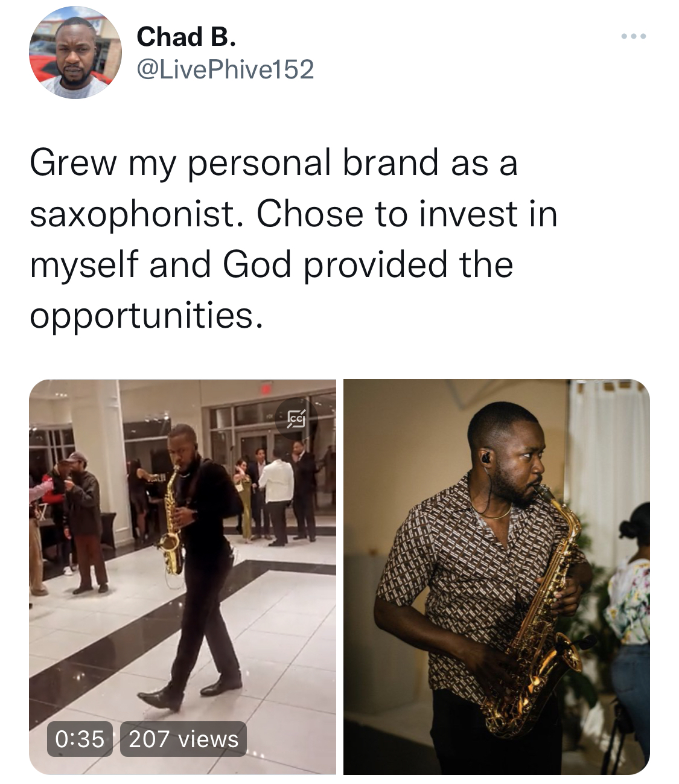679x784 pixels.
Task: Click the line "myself and God provided the"
Action: 272,265
